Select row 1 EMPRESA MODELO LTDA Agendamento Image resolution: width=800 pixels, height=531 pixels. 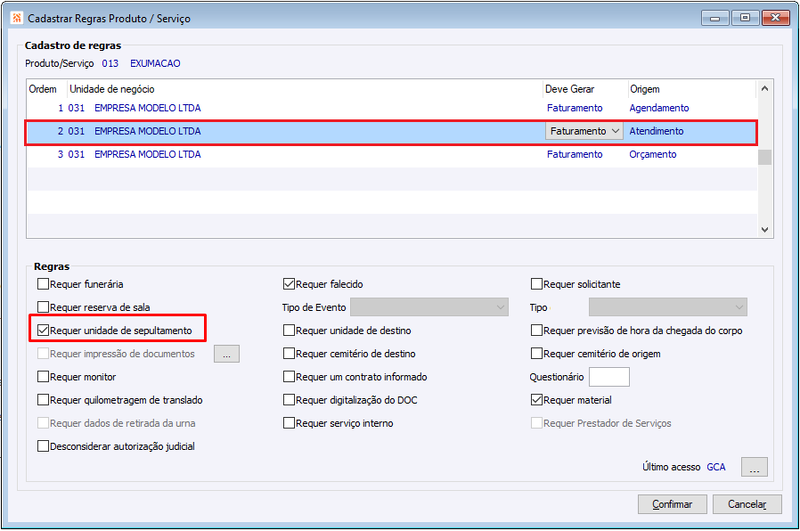point(392,108)
